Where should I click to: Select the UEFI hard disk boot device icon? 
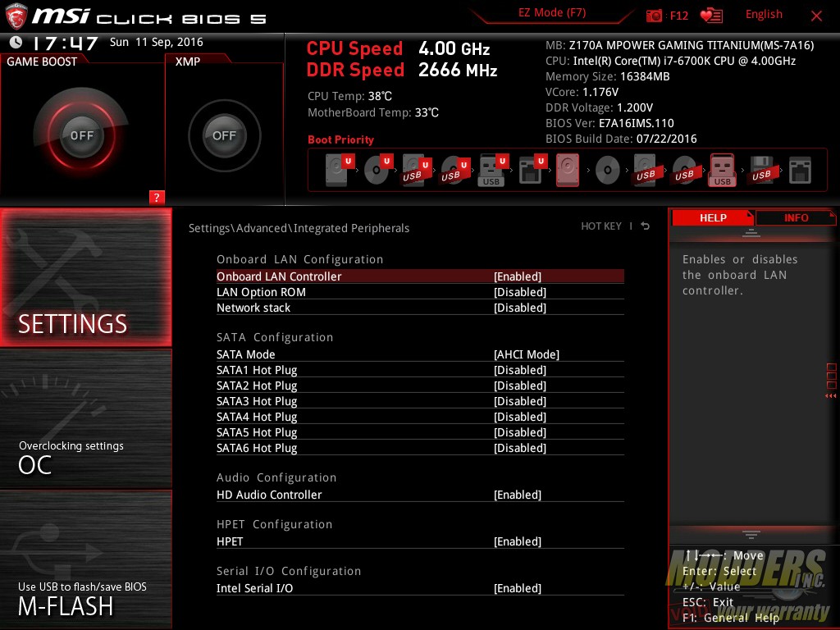pyautogui.click(x=340, y=170)
